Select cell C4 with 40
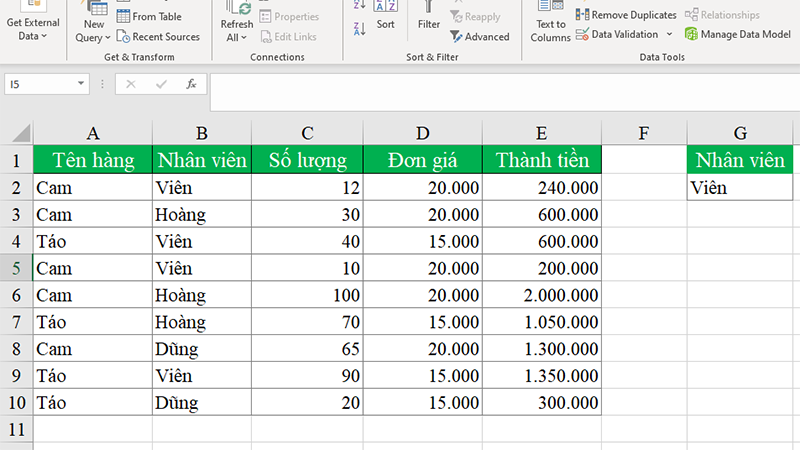Viewport: 800px width, 450px height. tap(307, 241)
